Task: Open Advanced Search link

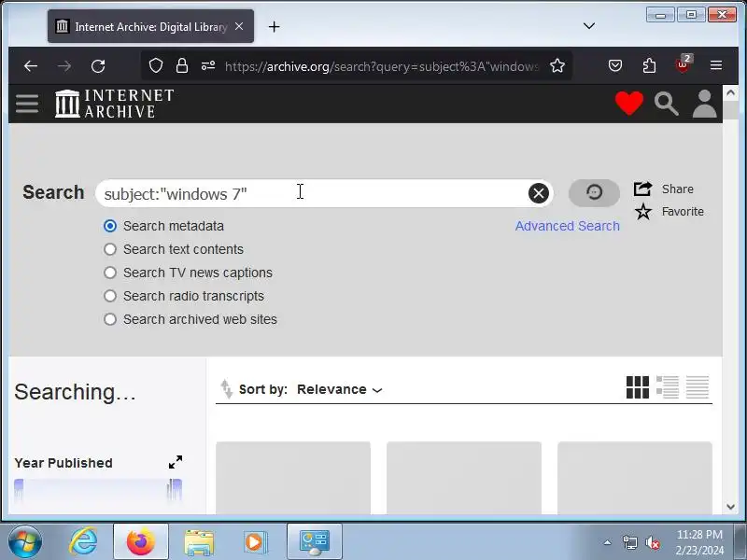Action: [x=568, y=226]
